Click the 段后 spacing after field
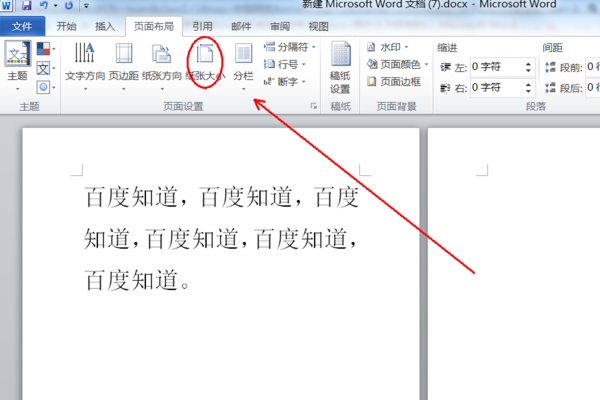 (x=593, y=88)
